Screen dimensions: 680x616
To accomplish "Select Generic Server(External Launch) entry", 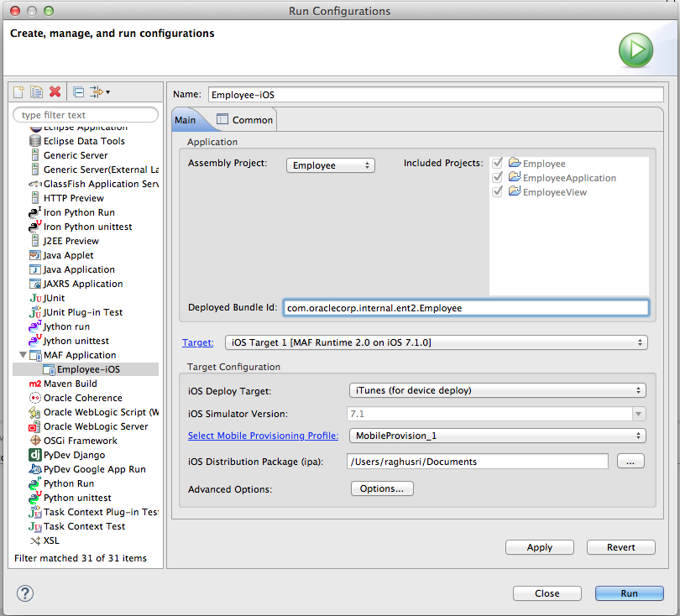I will pos(101,170).
